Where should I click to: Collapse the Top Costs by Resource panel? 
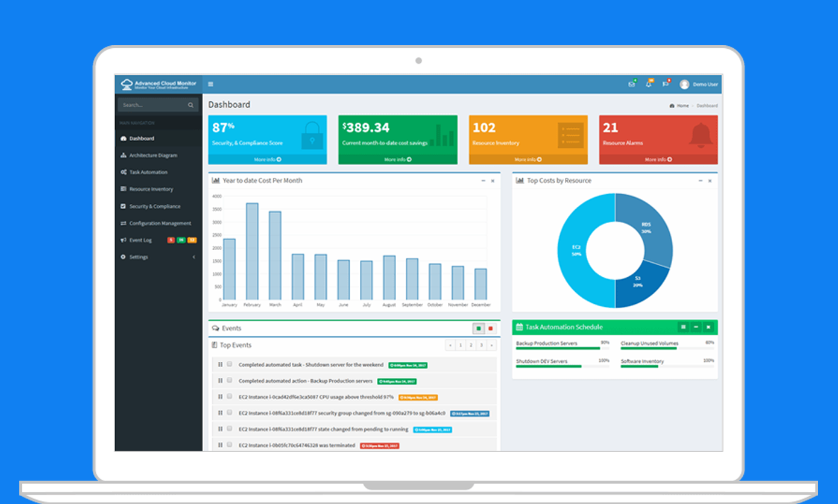700,181
